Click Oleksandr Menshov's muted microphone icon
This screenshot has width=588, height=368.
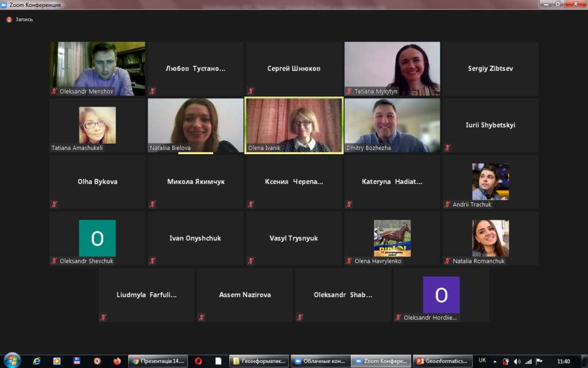[x=54, y=91]
